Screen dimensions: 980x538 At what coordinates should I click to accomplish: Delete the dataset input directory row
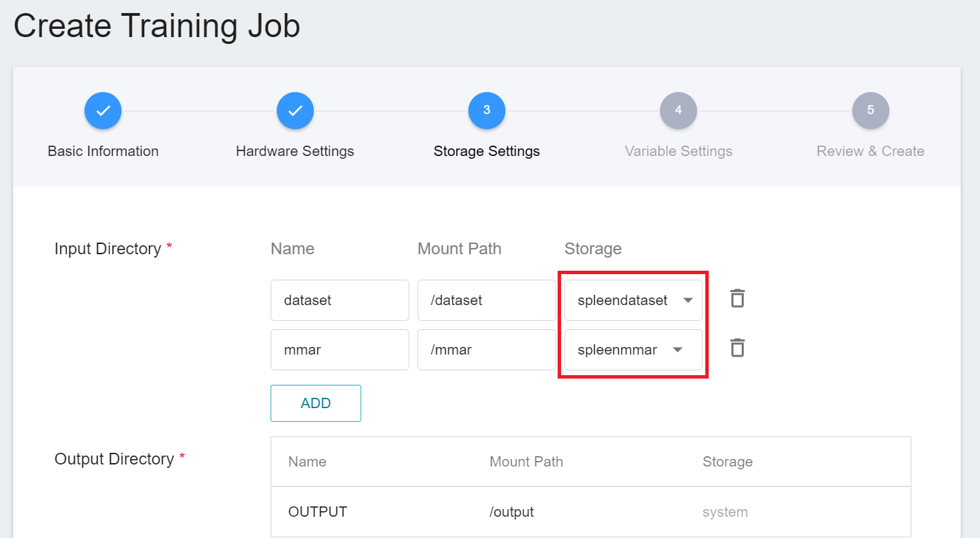pos(737,299)
